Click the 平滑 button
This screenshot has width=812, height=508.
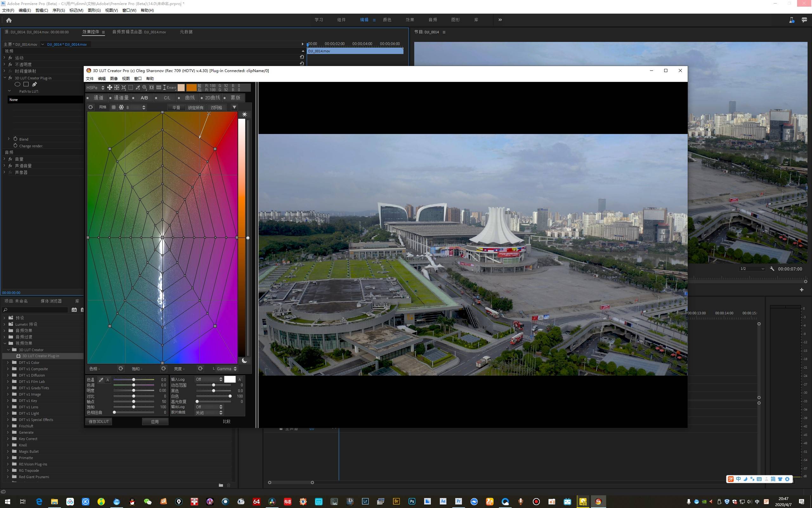coord(176,108)
